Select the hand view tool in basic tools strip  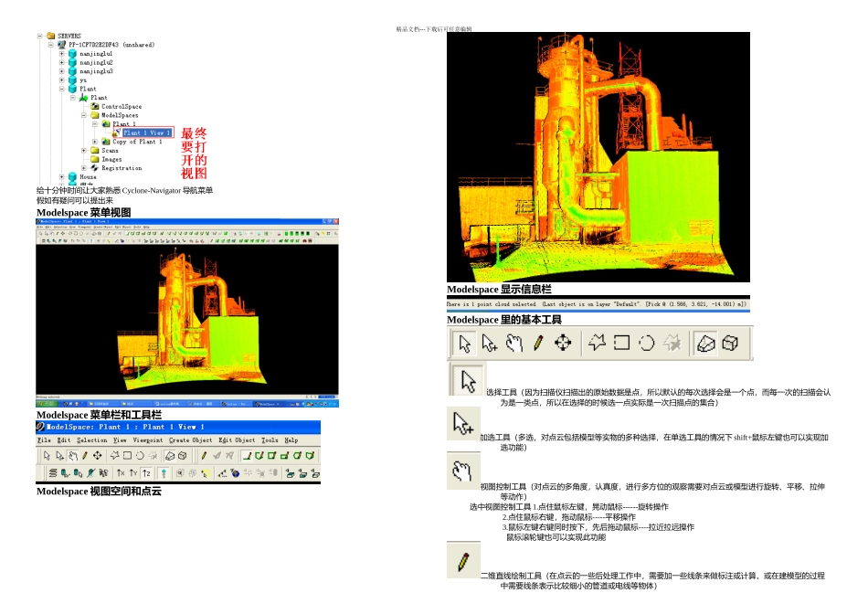pyautogui.click(x=514, y=344)
